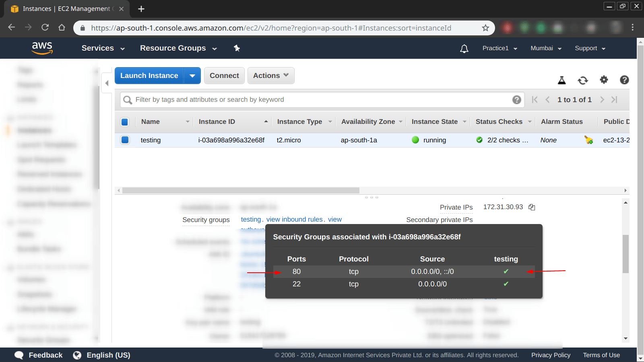The width and height of the screenshot is (644, 362).
Task: Open Terms of Use link
Action: click(x=601, y=355)
